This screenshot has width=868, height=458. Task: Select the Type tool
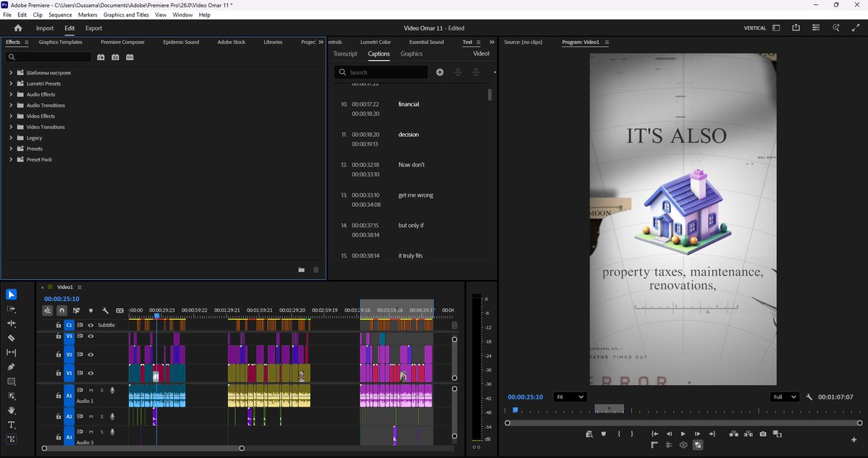[12, 425]
